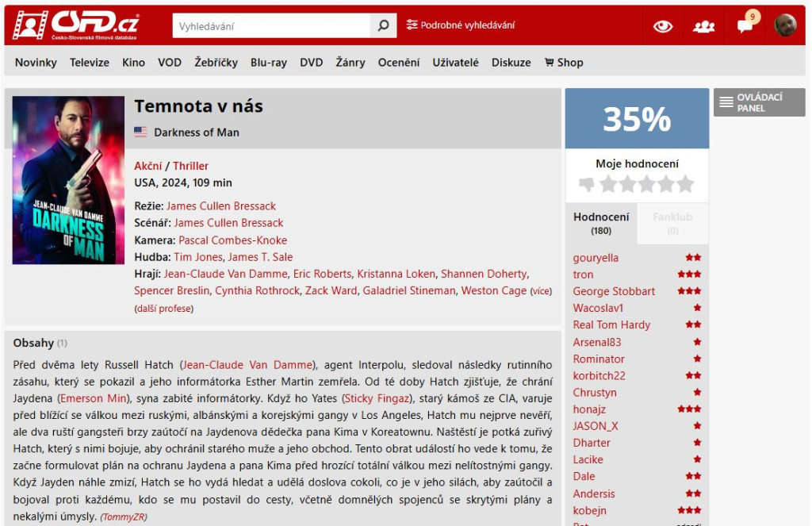Open user korbitch22's profile
The height and width of the screenshot is (526, 812).
pyautogui.click(x=599, y=376)
